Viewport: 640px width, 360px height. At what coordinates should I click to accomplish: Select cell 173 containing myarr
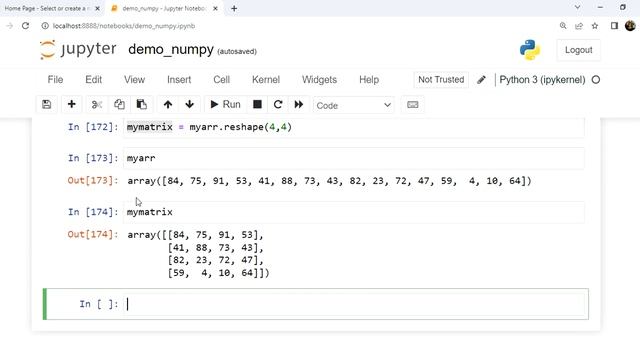point(353,158)
